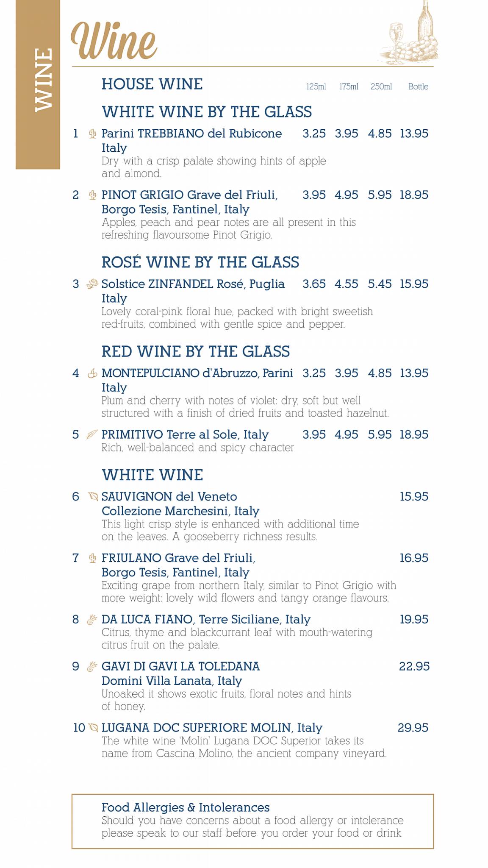
Task: Click the large gold Wine script title
Action: [x=114, y=41]
